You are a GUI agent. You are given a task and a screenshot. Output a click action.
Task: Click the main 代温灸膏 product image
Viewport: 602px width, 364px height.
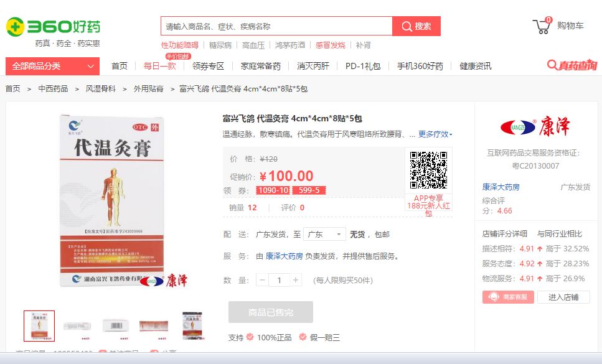point(112,200)
